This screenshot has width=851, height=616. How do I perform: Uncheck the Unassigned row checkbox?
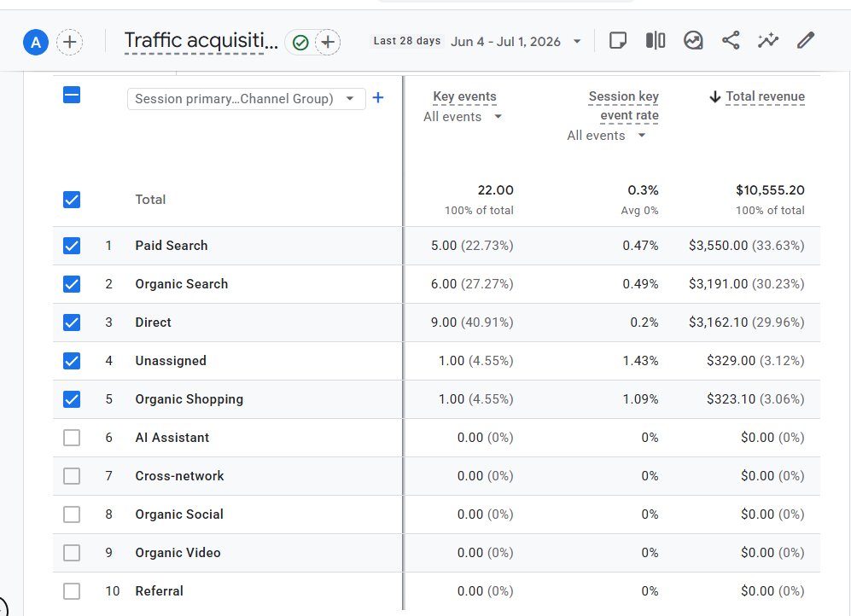[x=72, y=361]
